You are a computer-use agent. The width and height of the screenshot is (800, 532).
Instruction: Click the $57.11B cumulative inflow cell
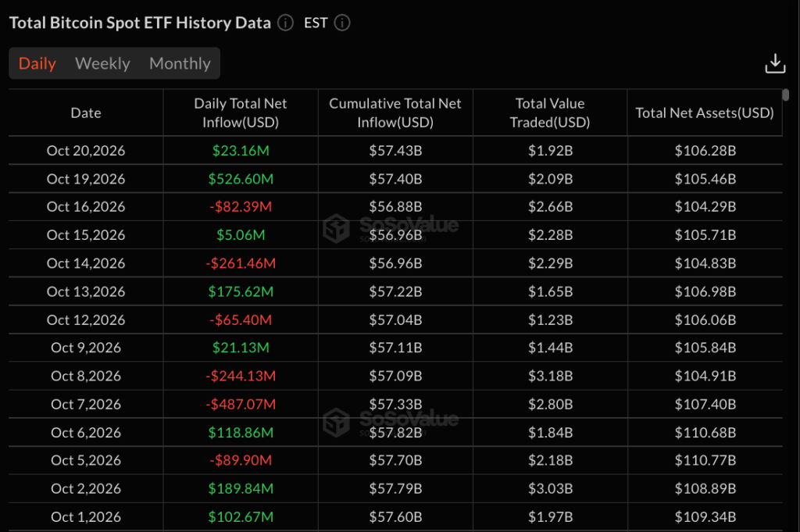(395, 348)
